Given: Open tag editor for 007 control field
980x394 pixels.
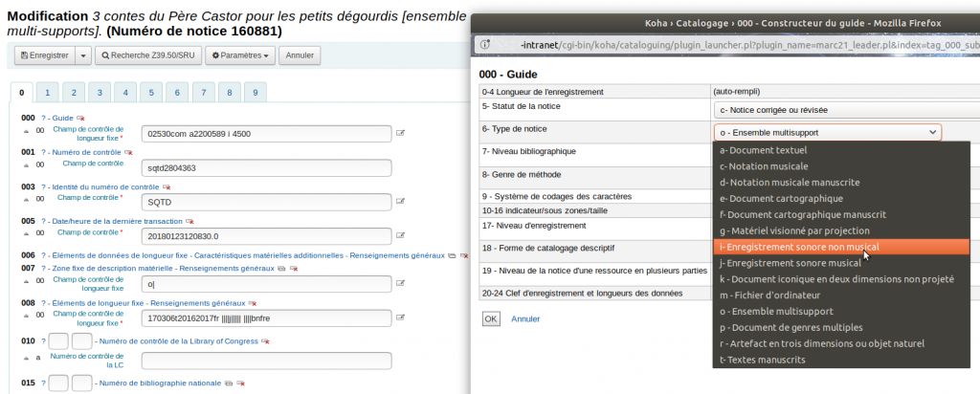Looking at the screenshot, I should 401,283.
